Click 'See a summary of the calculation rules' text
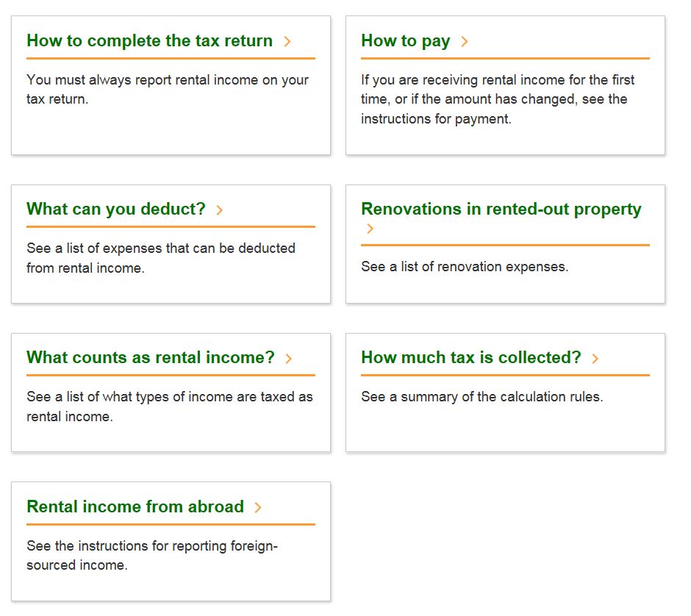The width and height of the screenshot is (691, 616). [481, 397]
